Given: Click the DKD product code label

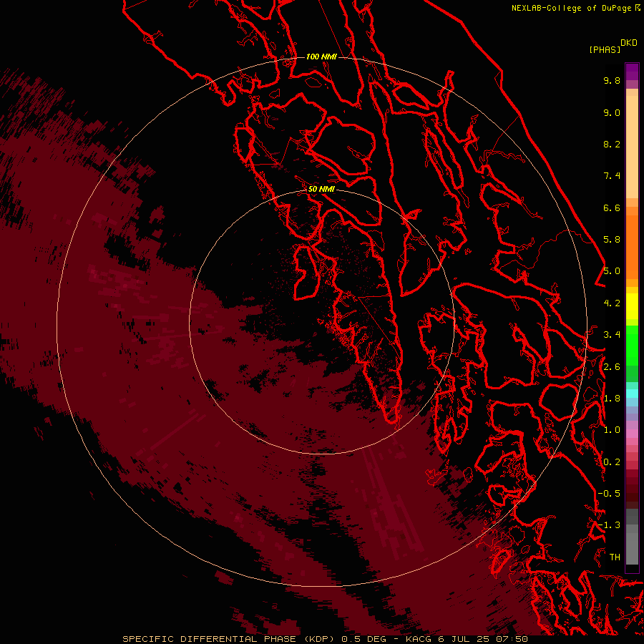Looking at the screenshot, I should pyautogui.click(x=629, y=43).
